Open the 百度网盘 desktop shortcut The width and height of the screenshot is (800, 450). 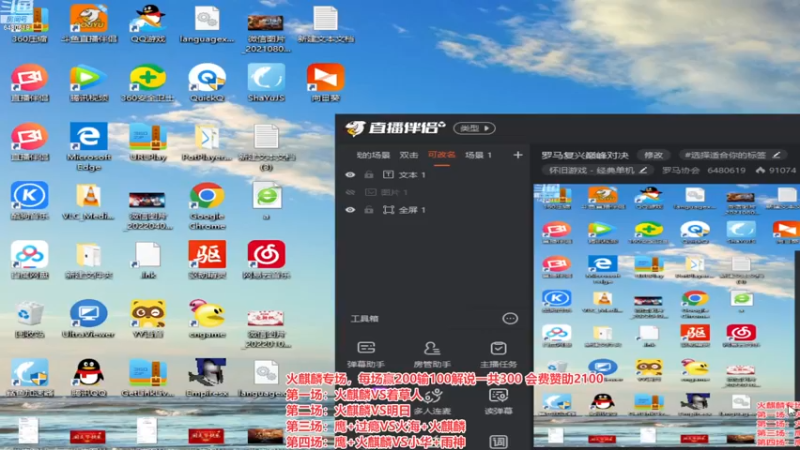click(30, 260)
